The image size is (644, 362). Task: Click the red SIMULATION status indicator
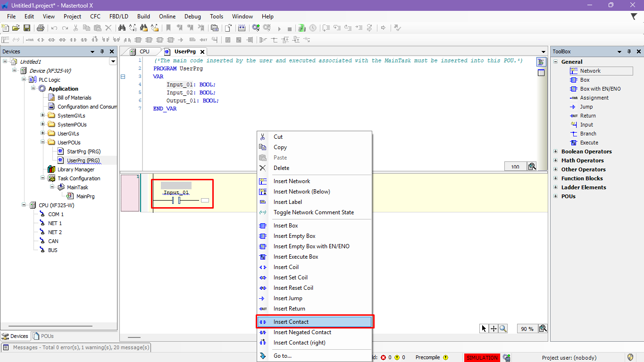(x=482, y=358)
